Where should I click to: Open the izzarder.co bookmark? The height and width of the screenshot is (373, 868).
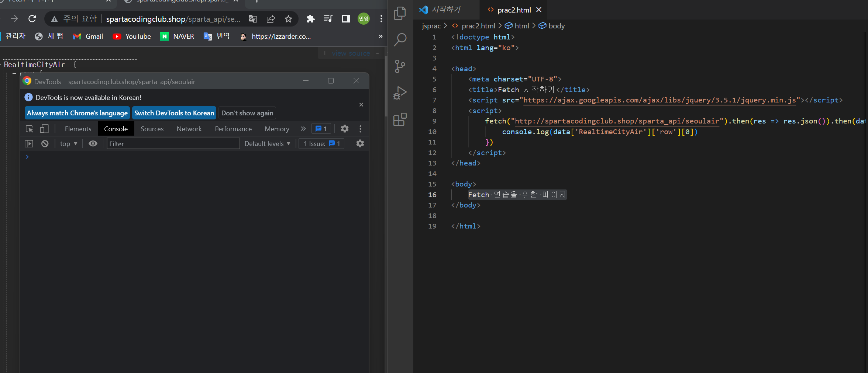click(276, 36)
